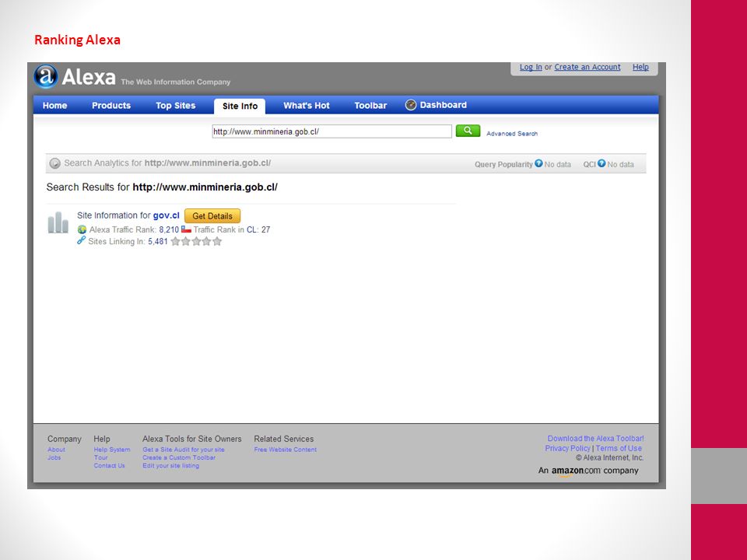
Task: Select the Site Info tab
Action: [240, 107]
